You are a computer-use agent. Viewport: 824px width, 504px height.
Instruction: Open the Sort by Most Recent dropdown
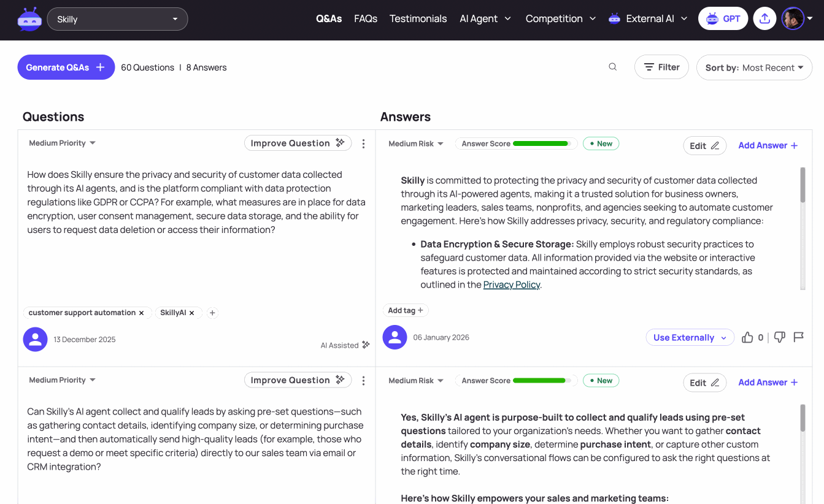(x=754, y=67)
